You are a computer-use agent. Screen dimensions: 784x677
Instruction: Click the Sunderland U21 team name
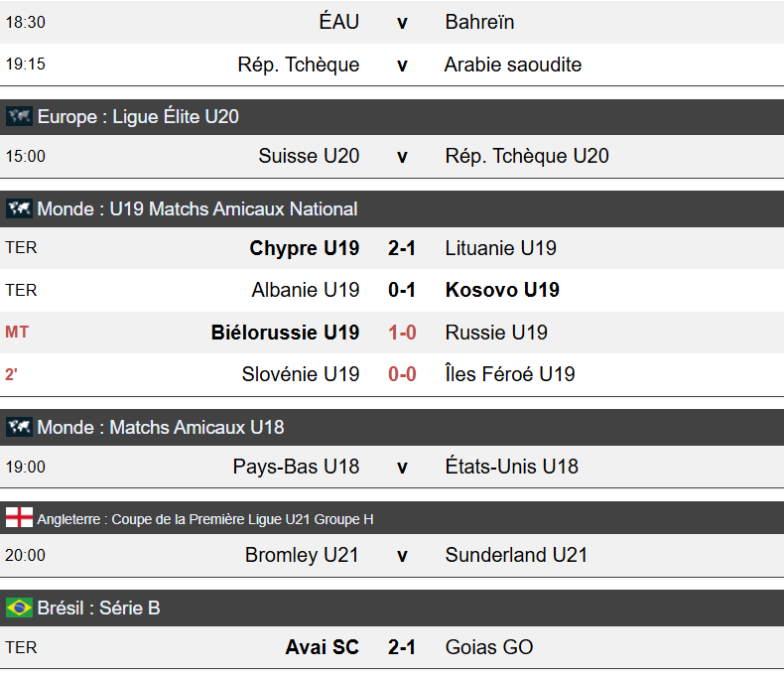[x=516, y=555]
